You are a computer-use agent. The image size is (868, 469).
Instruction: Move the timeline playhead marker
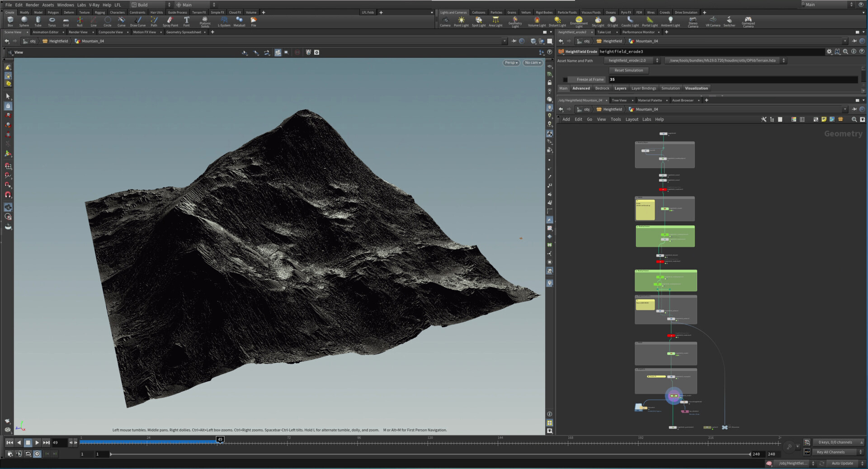click(x=220, y=440)
